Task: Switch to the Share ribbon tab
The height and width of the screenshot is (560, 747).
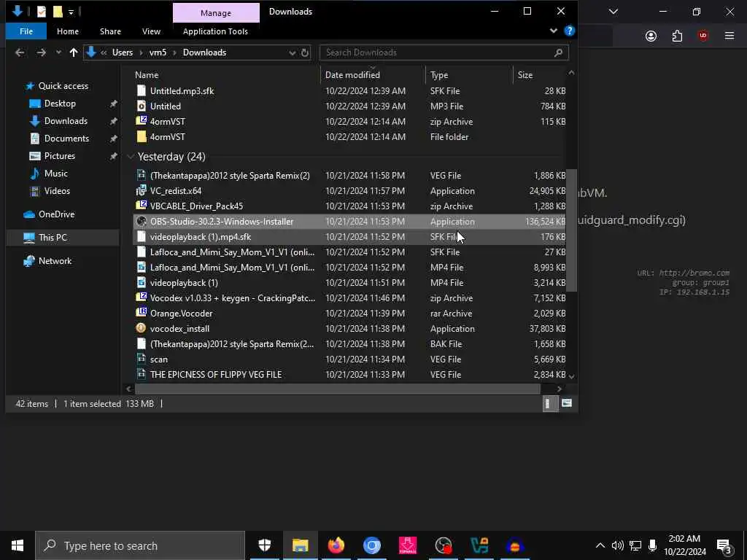Action: (111, 31)
